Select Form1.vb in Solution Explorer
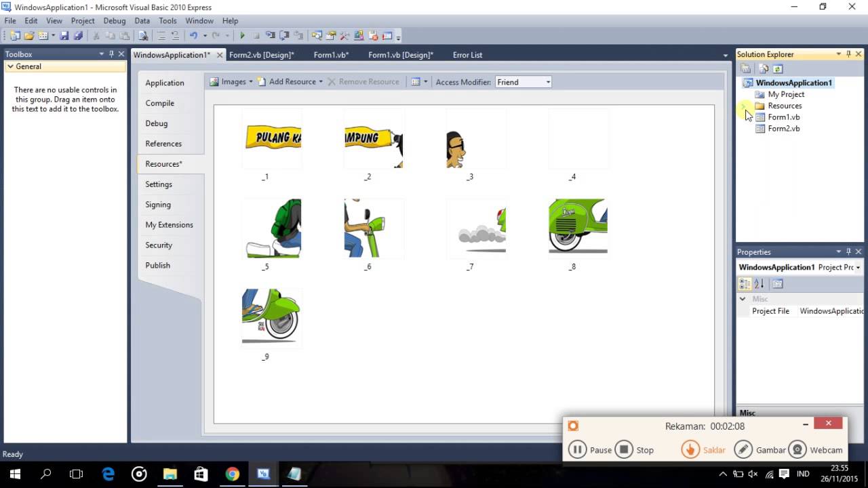The width and height of the screenshot is (868, 488). click(x=783, y=117)
